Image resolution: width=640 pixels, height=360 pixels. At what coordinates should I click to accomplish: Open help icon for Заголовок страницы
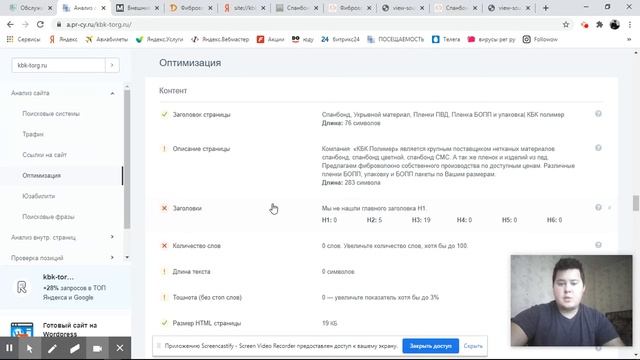[598, 114]
